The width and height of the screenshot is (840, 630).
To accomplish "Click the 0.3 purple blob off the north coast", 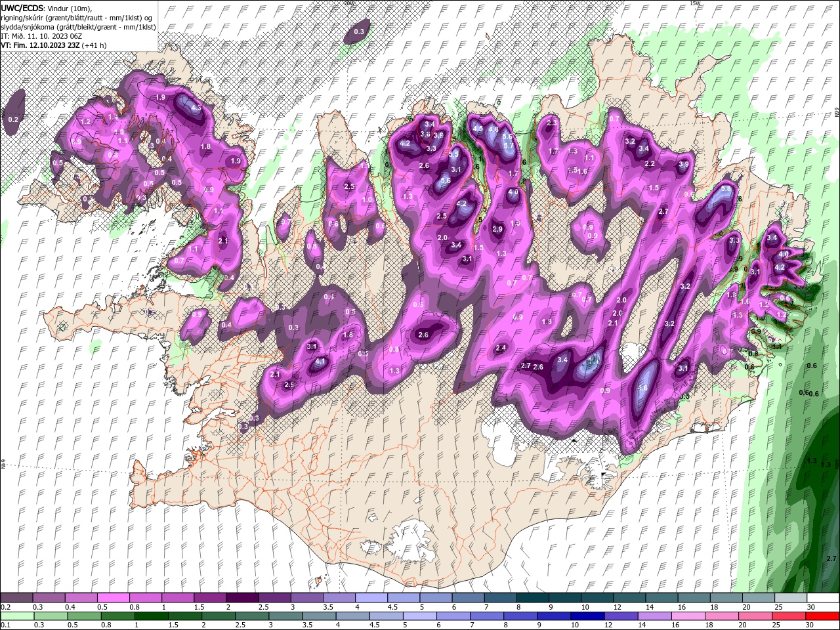I will tap(359, 31).
